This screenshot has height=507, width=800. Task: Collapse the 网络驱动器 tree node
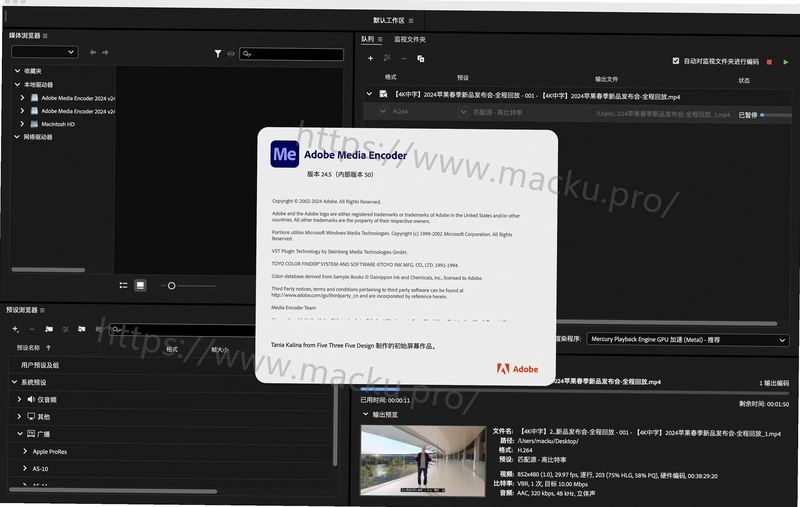coord(17,137)
